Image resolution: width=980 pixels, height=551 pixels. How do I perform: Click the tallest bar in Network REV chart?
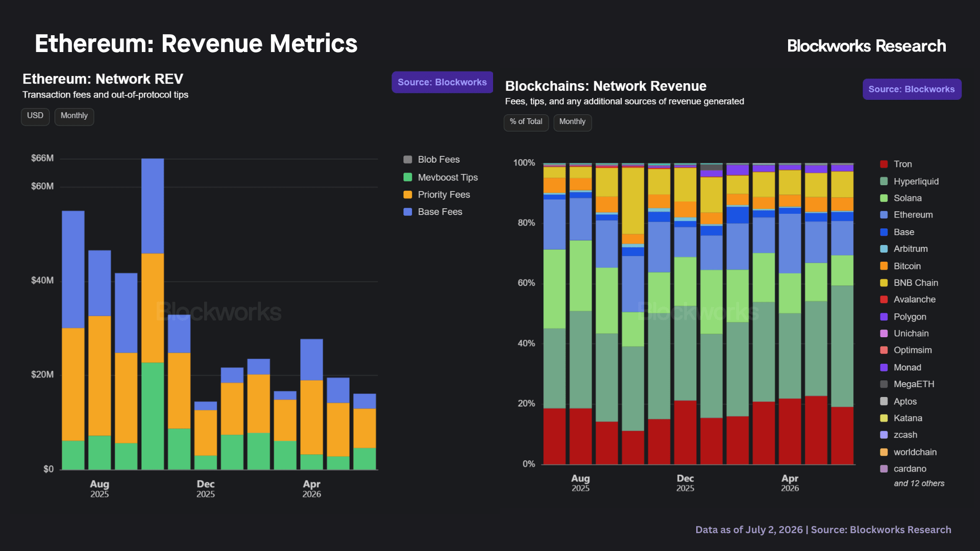pyautogui.click(x=153, y=314)
